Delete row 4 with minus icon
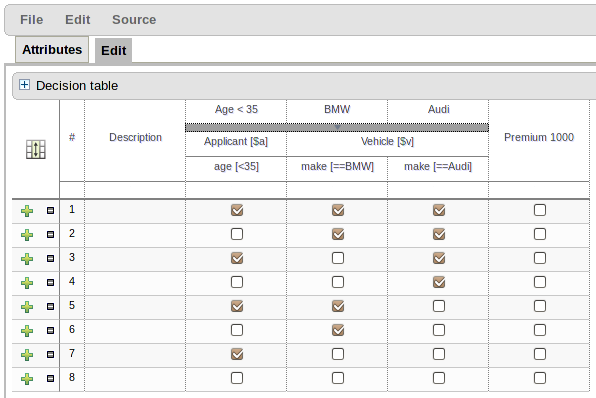 pyautogui.click(x=50, y=282)
